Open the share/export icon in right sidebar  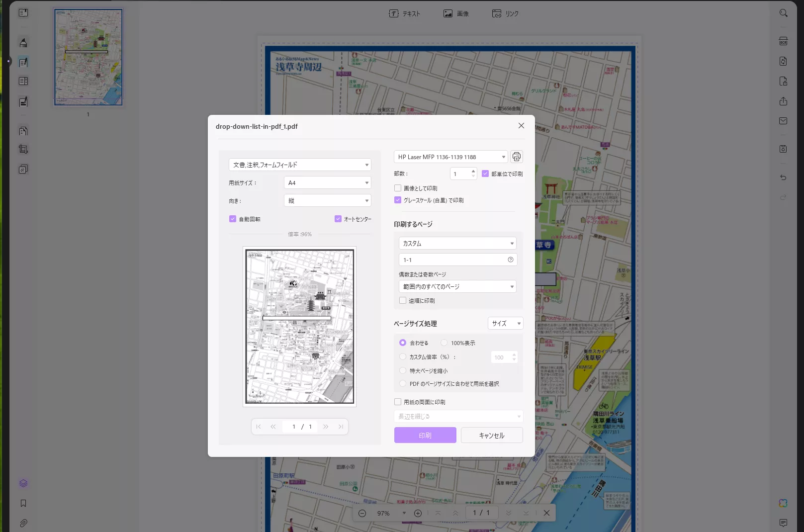point(783,101)
